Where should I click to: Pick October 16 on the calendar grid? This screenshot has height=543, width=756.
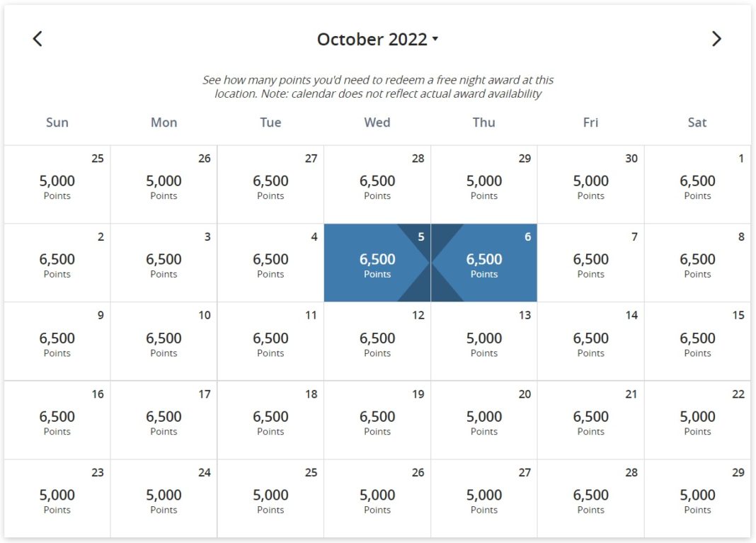click(57, 419)
